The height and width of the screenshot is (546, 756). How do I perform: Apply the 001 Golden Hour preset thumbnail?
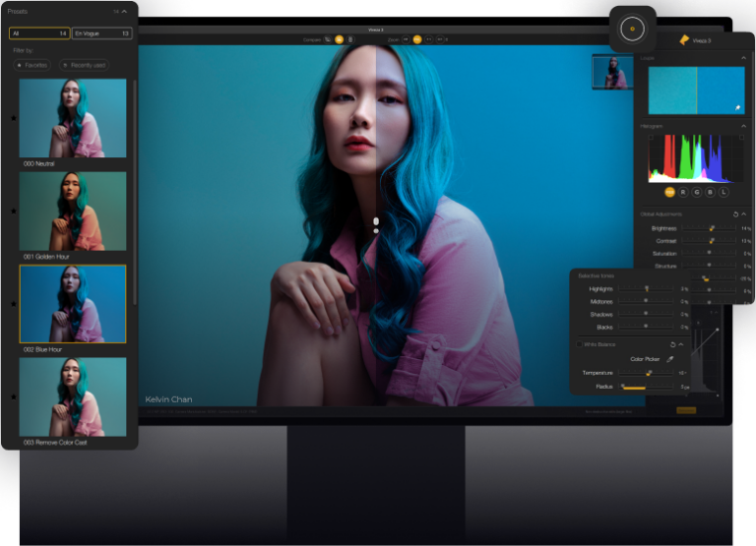[x=73, y=211]
